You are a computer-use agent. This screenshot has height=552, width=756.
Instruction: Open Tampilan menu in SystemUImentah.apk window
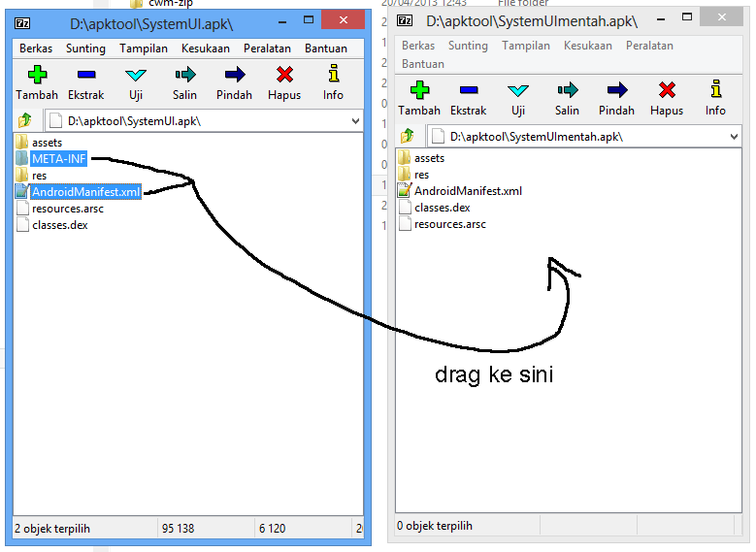coord(526,46)
